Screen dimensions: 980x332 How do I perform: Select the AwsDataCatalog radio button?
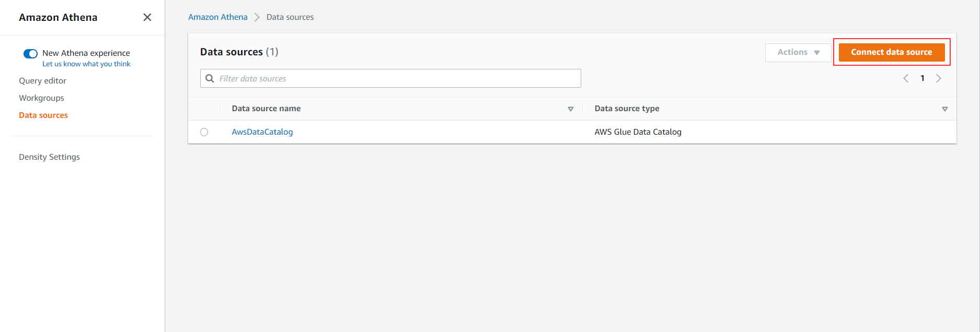(x=204, y=132)
